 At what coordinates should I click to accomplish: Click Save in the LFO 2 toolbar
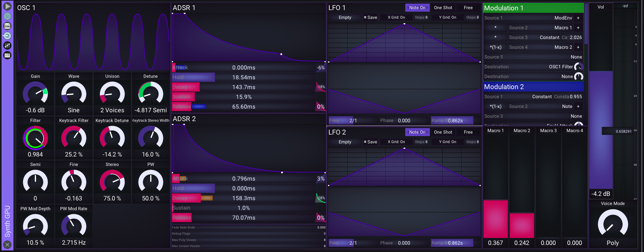[x=371, y=142]
